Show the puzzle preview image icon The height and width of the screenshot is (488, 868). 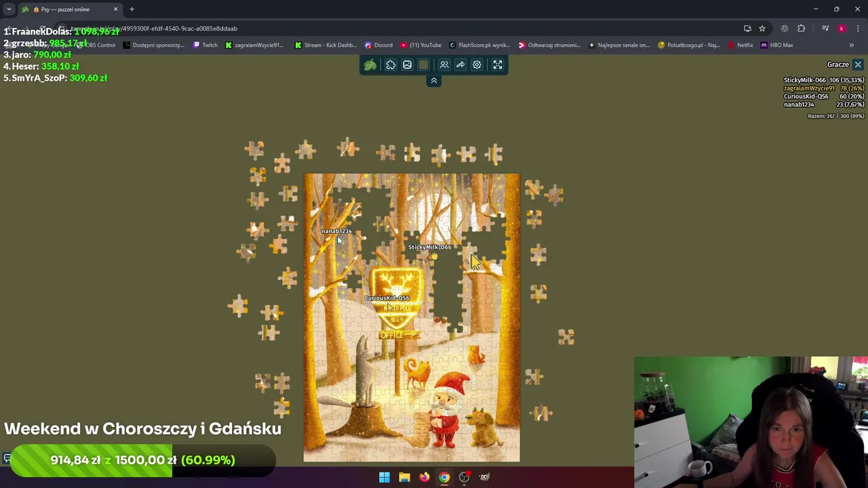[407, 65]
